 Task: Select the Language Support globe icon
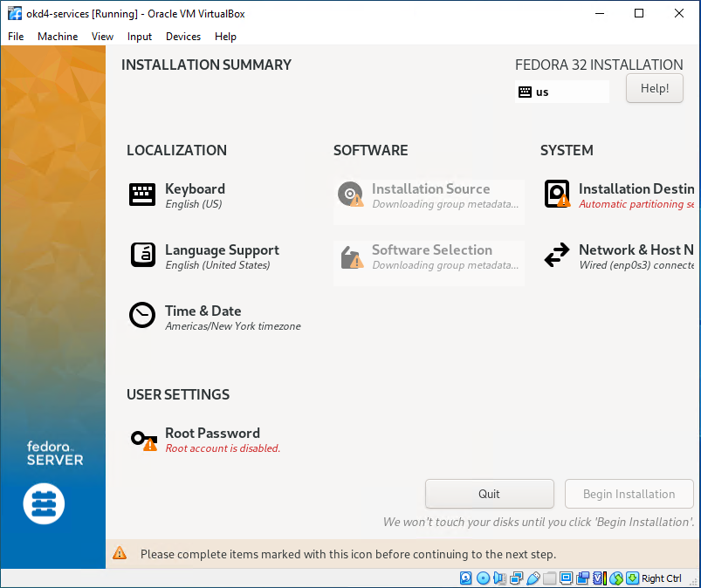coord(142,255)
